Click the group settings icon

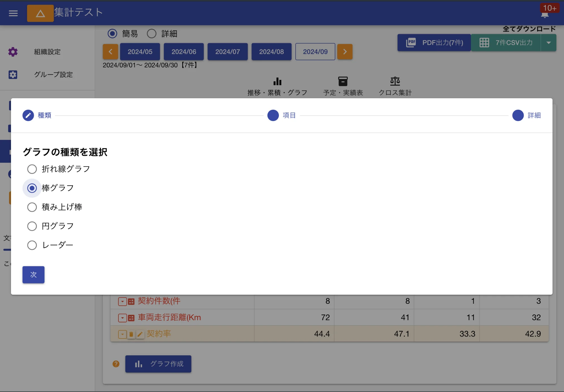coord(13,74)
